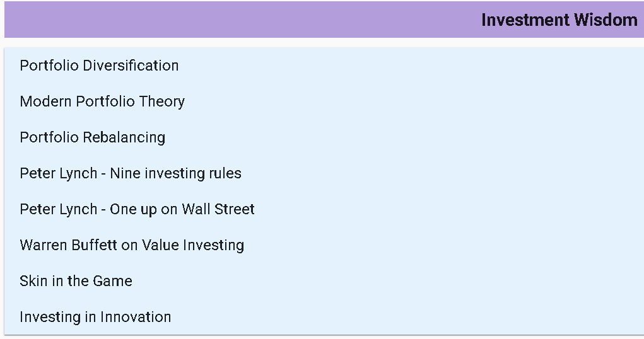
Task: Select the last item, Investing in Innovation
Action: [x=95, y=317]
